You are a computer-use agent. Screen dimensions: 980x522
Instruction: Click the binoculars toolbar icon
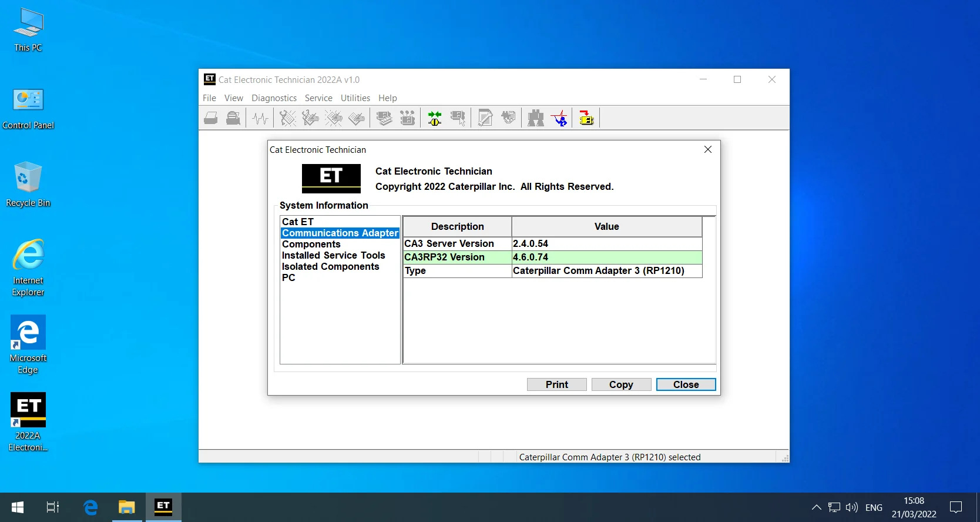(x=536, y=118)
